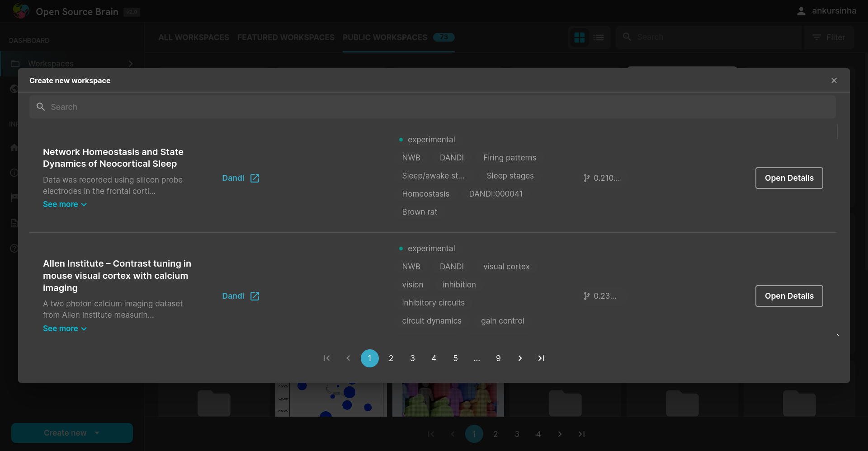This screenshot has width=868, height=451.
Task: Open the blue dots plot workspace thumbnail
Action: [331, 399]
